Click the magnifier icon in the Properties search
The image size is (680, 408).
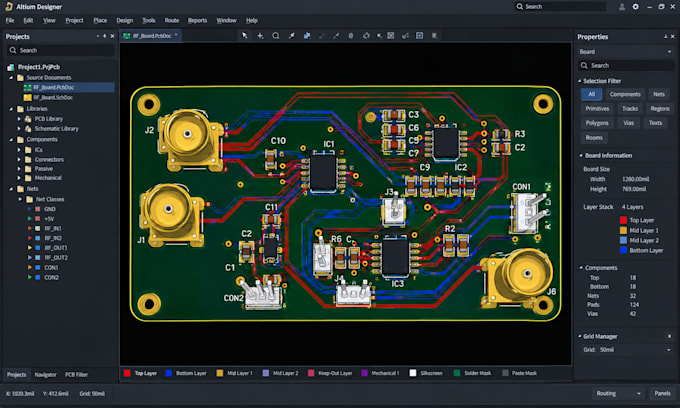[x=584, y=65]
